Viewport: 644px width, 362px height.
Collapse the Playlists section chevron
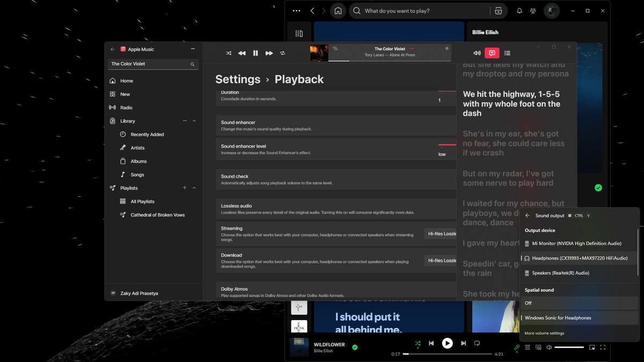pos(194,188)
